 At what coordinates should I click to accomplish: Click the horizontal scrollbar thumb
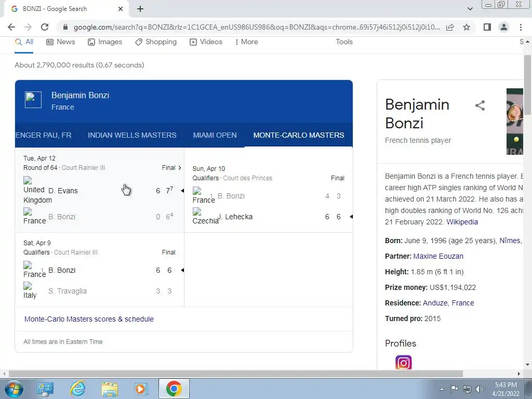tap(236, 374)
